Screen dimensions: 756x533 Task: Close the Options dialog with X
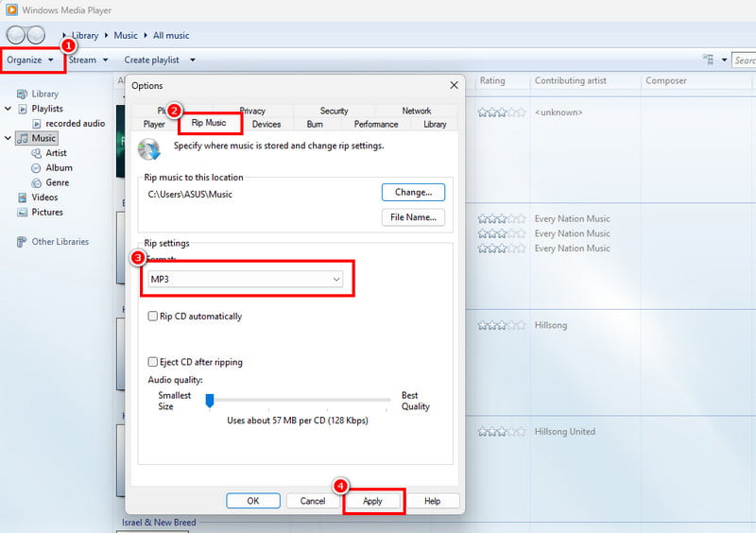click(x=454, y=85)
